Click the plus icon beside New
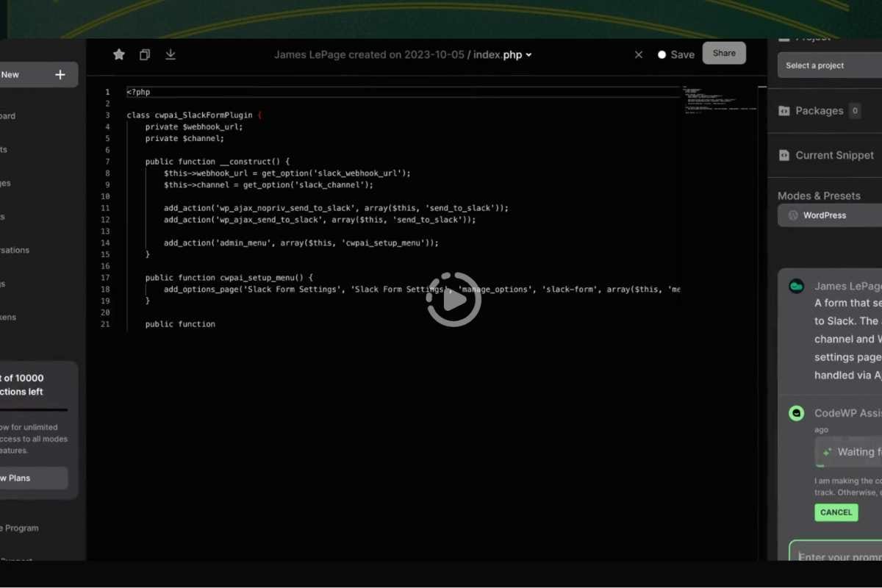This screenshot has width=882, height=588. [x=60, y=74]
